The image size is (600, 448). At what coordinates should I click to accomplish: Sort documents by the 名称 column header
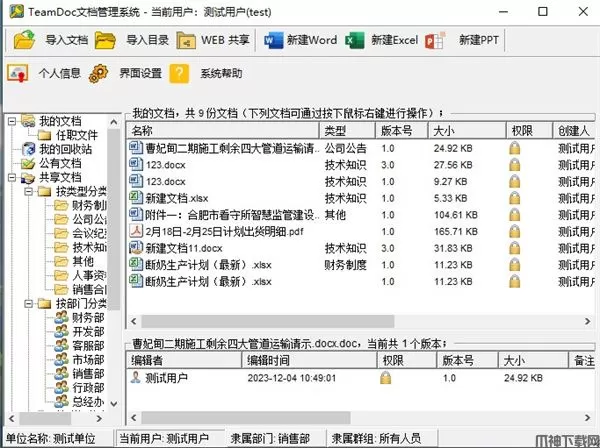(223, 131)
